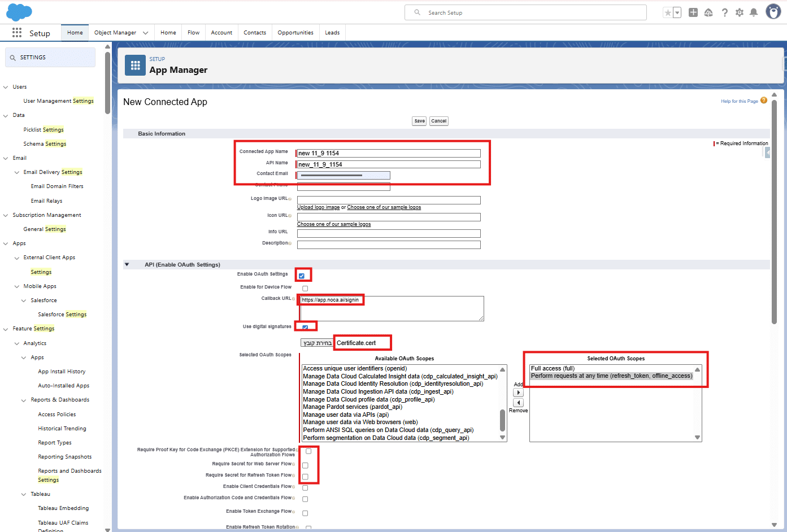
Task: Click the Upload logo image link
Action: pyautogui.click(x=318, y=207)
